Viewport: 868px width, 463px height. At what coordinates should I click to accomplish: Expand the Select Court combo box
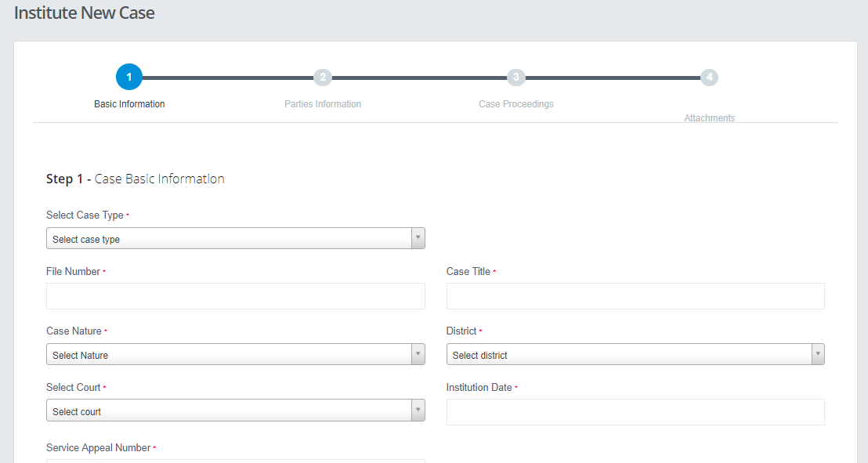[229, 411]
